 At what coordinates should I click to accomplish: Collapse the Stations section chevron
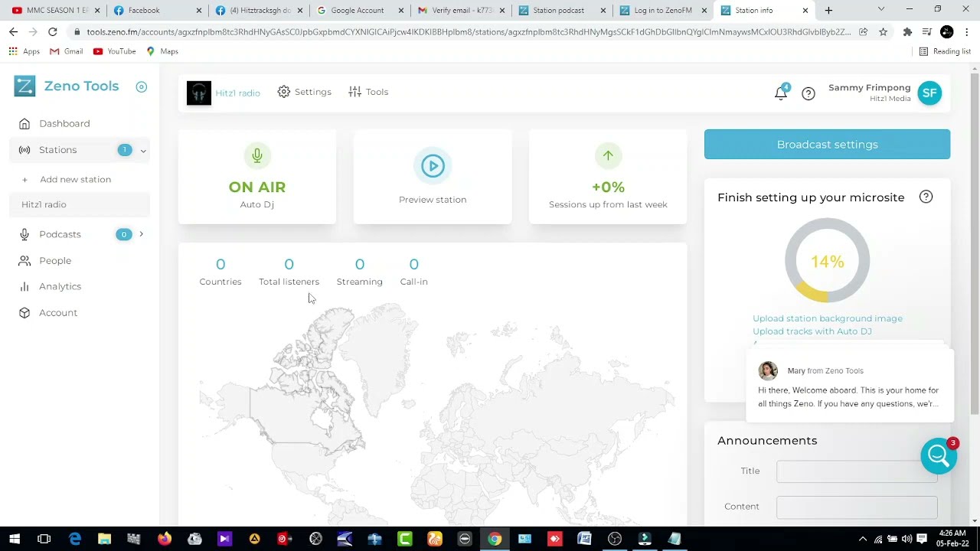point(142,151)
